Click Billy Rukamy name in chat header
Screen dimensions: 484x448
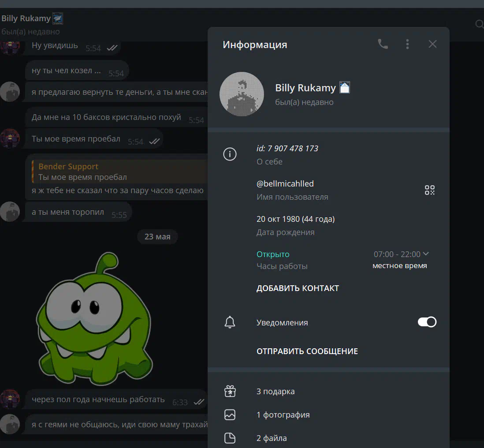click(26, 19)
